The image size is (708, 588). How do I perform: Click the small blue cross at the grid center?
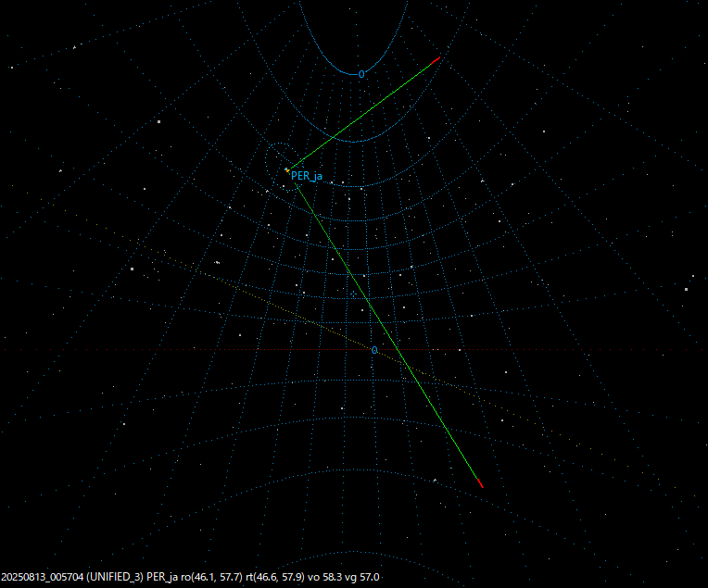[x=353, y=294]
